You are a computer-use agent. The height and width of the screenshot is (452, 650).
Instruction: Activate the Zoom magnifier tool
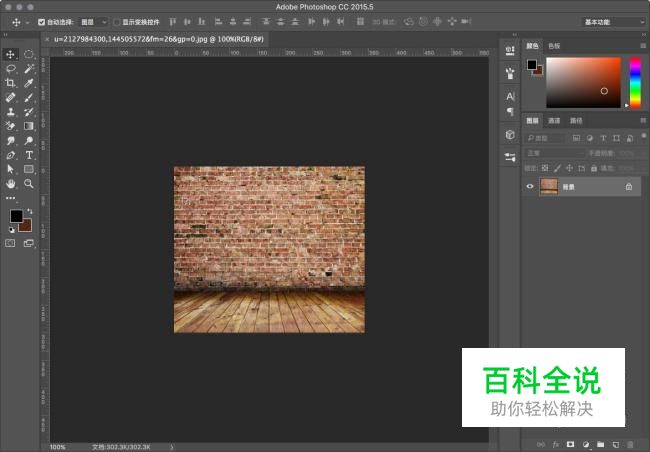(x=29, y=184)
